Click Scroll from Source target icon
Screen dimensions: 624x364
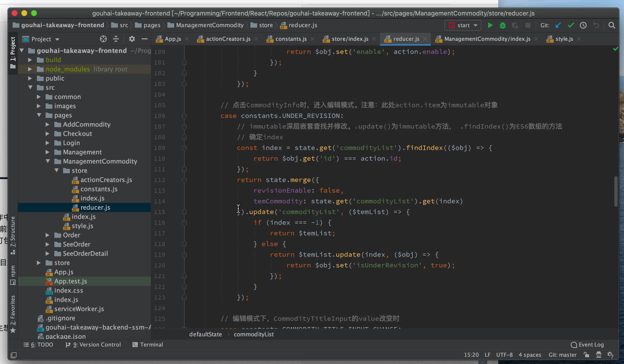[x=103, y=39]
